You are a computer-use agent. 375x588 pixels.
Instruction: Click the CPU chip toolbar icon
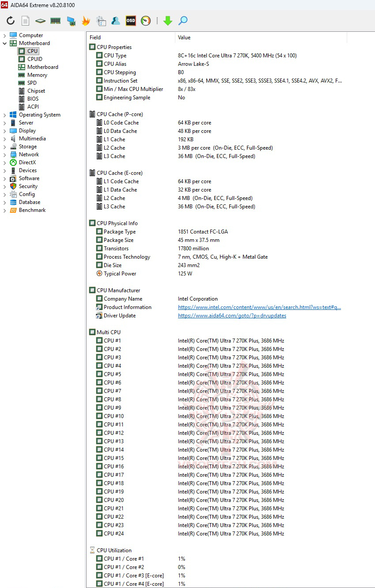pos(41,21)
